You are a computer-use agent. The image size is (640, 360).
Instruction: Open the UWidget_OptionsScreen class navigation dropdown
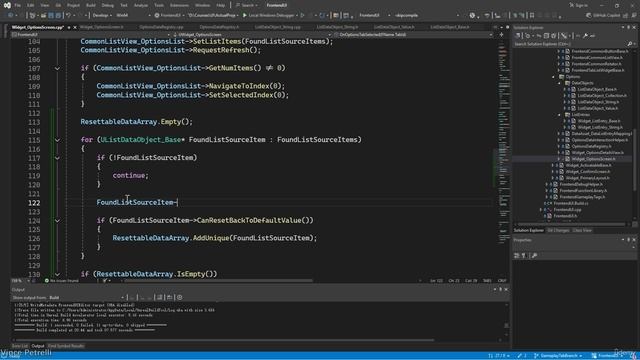coord(252,35)
